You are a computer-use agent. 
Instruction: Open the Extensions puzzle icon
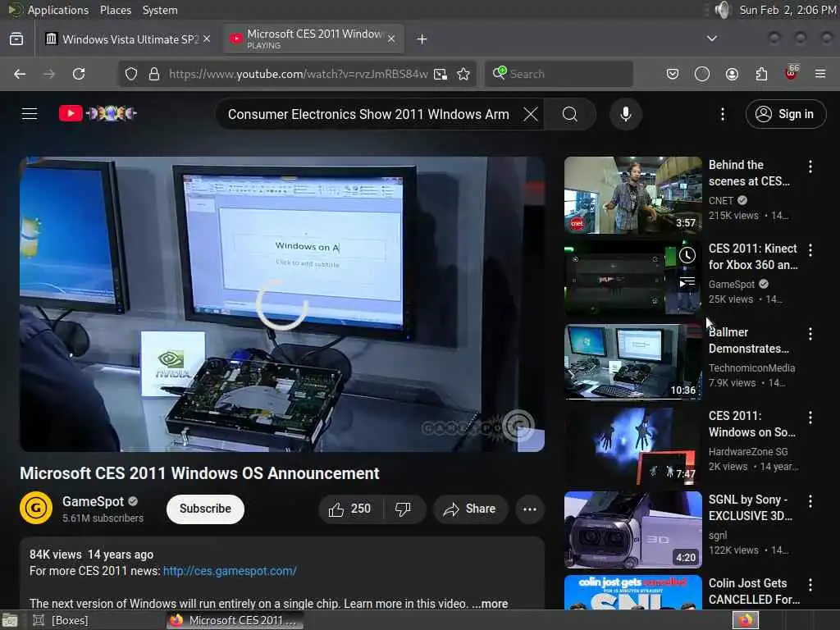(x=761, y=74)
